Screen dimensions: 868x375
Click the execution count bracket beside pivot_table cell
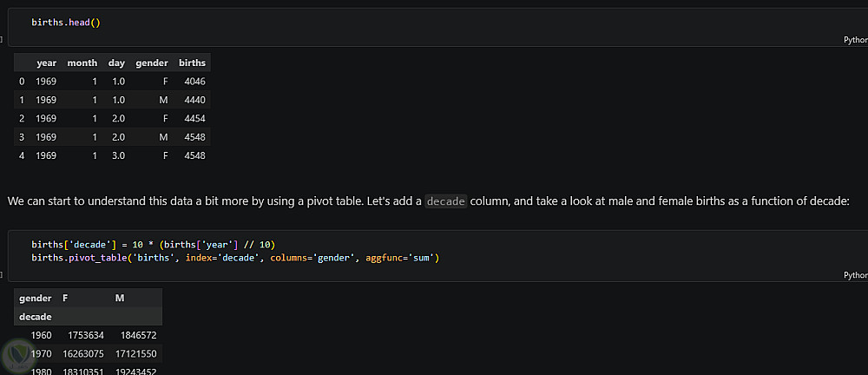(3, 273)
